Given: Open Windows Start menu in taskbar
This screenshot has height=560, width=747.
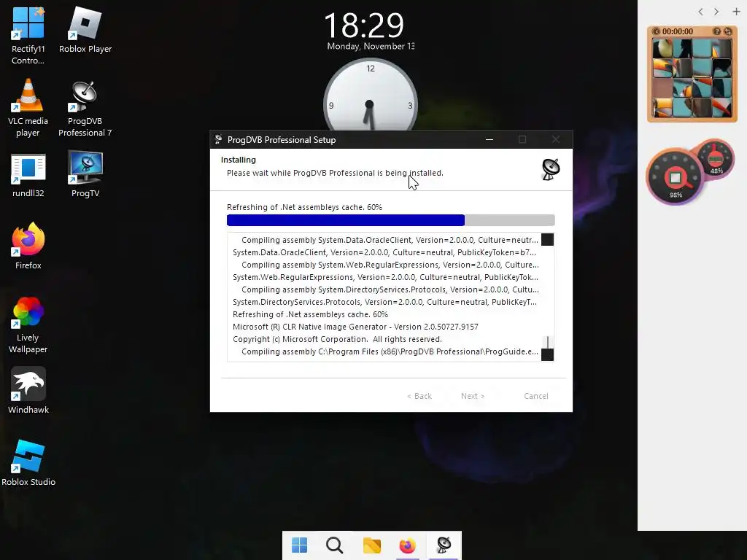Looking at the screenshot, I should [299, 545].
